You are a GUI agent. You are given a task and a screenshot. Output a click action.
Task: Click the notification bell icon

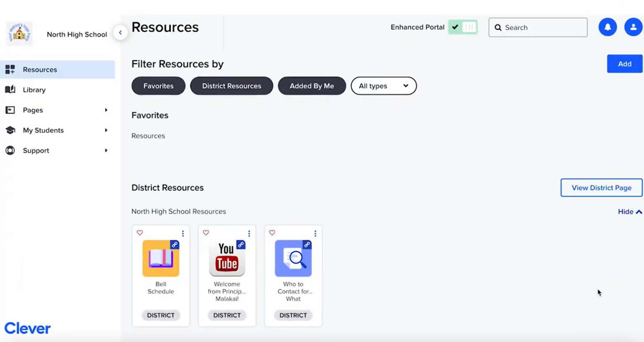608,27
